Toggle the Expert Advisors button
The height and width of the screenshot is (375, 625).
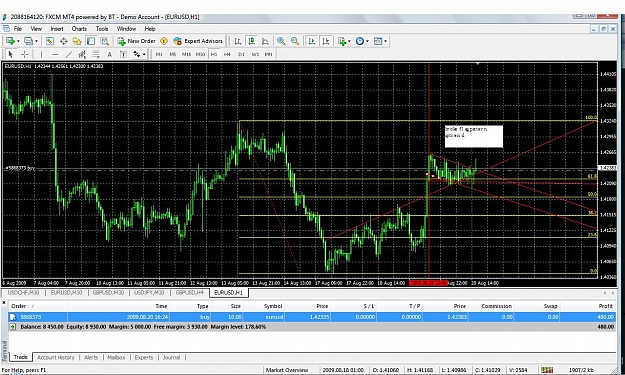[x=198, y=41]
